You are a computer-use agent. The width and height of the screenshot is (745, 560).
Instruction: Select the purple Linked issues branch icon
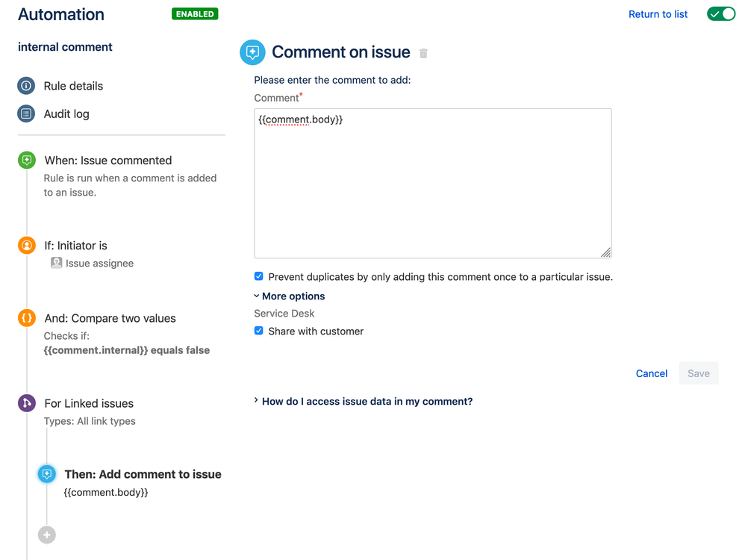click(27, 403)
